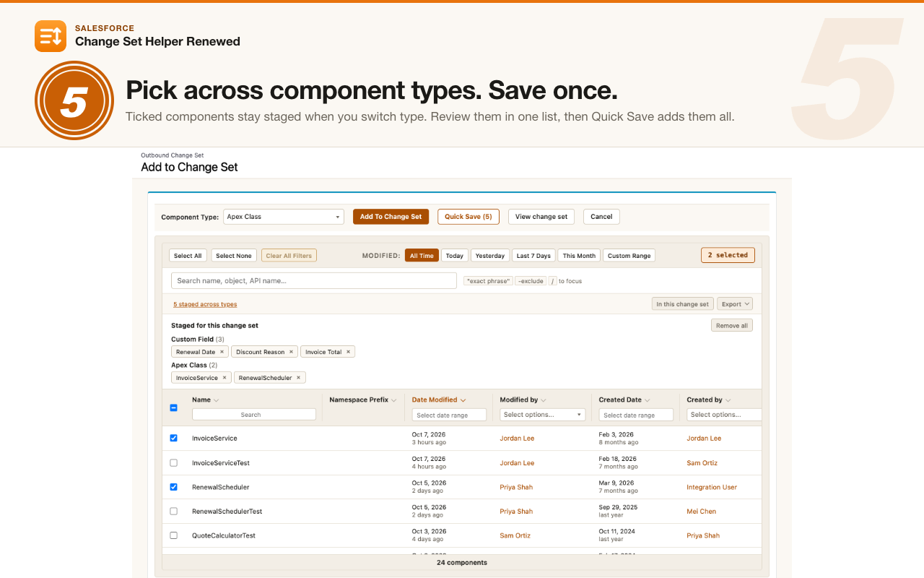This screenshot has width=924, height=578.
Task: Click Remove all staged button
Action: (x=732, y=325)
